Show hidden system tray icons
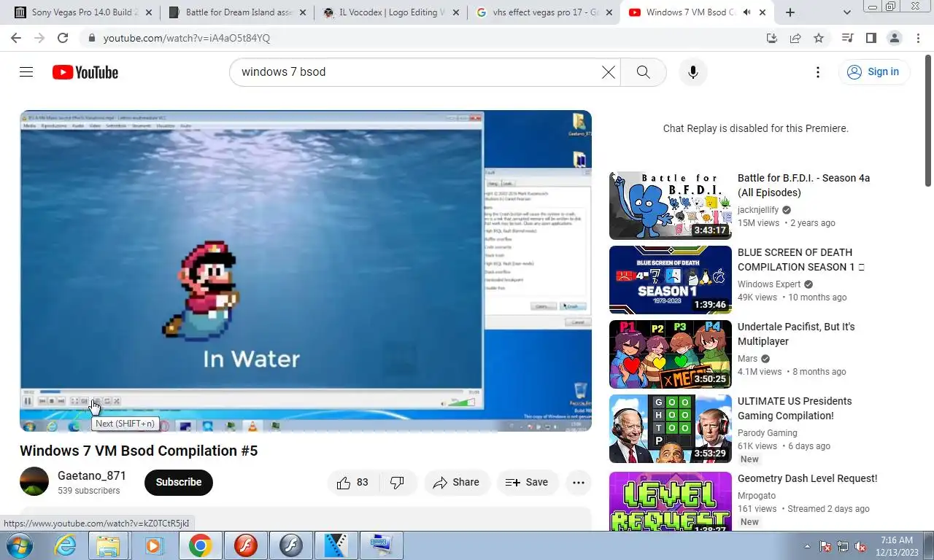934x560 pixels. [x=807, y=546]
